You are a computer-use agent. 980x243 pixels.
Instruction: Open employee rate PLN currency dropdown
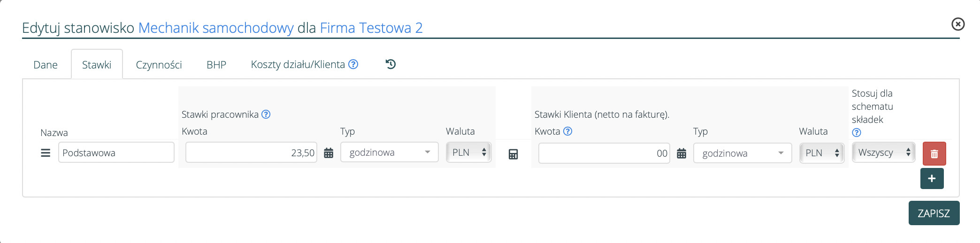(x=468, y=152)
